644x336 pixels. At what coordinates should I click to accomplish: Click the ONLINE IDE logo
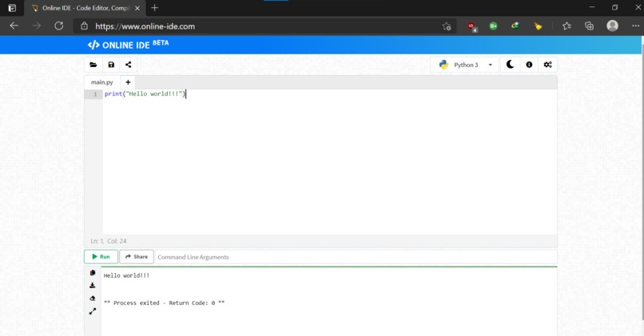pos(128,45)
